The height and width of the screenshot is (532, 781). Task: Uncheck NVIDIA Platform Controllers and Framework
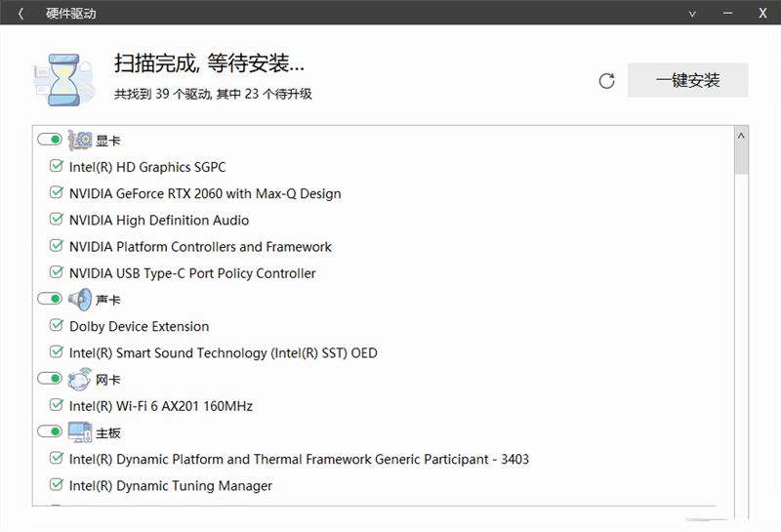pos(57,246)
